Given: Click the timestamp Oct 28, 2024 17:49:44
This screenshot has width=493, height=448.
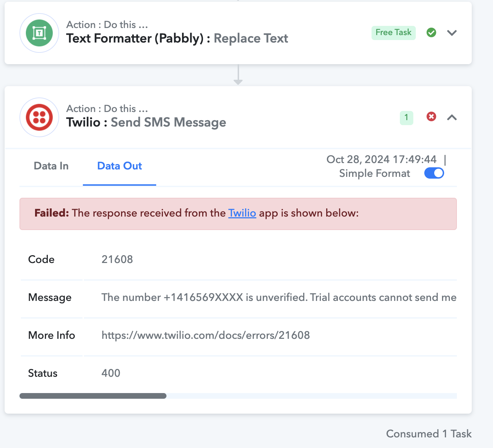Looking at the screenshot, I should (x=381, y=159).
